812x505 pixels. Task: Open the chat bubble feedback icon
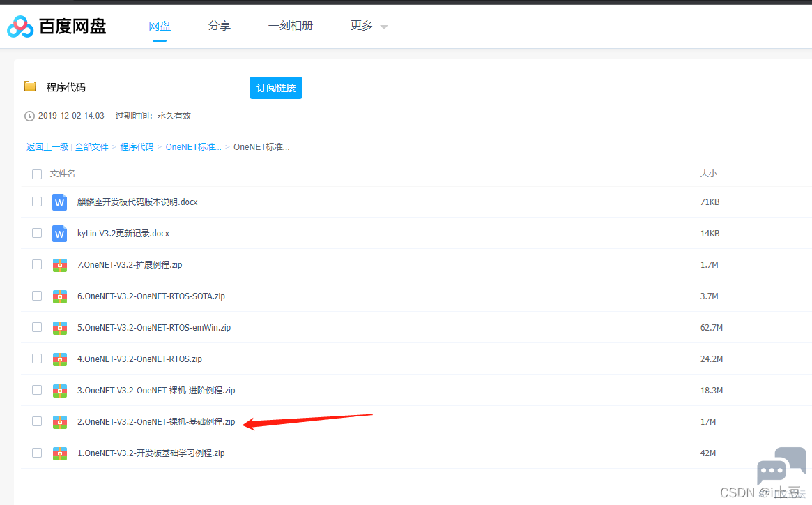click(781, 466)
